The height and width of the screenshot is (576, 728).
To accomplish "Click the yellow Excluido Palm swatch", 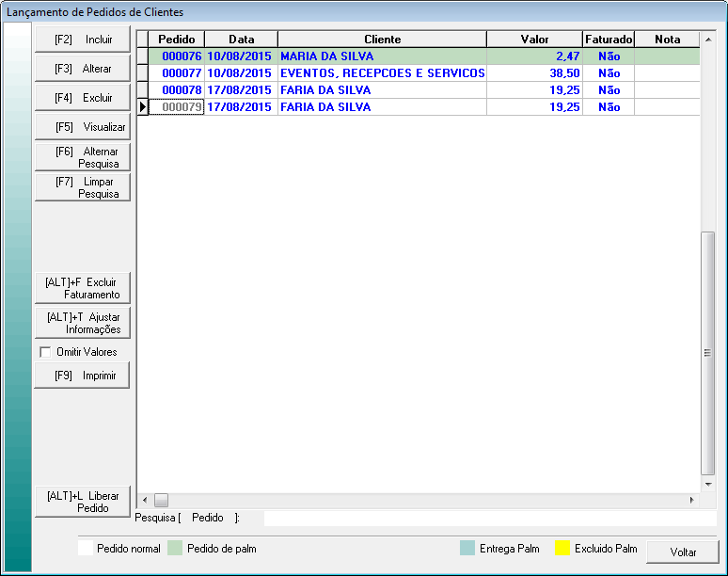I will click(x=562, y=549).
